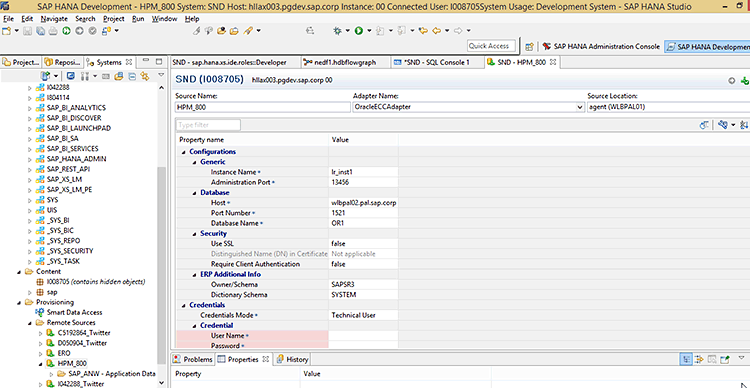Click the Debug bug icon in toolbar
This screenshot has width=750, height=388.
338,31
